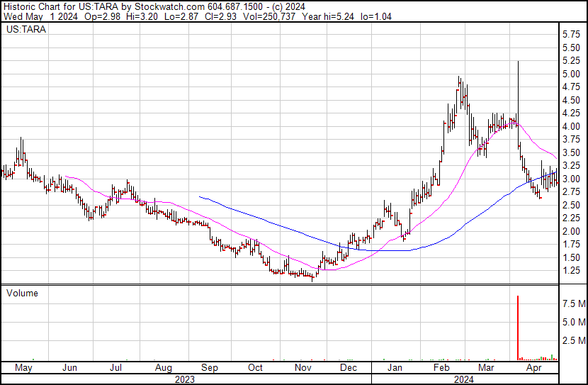
Task: Click the Year hi=5.24 value in header
Action: point(328,16)
